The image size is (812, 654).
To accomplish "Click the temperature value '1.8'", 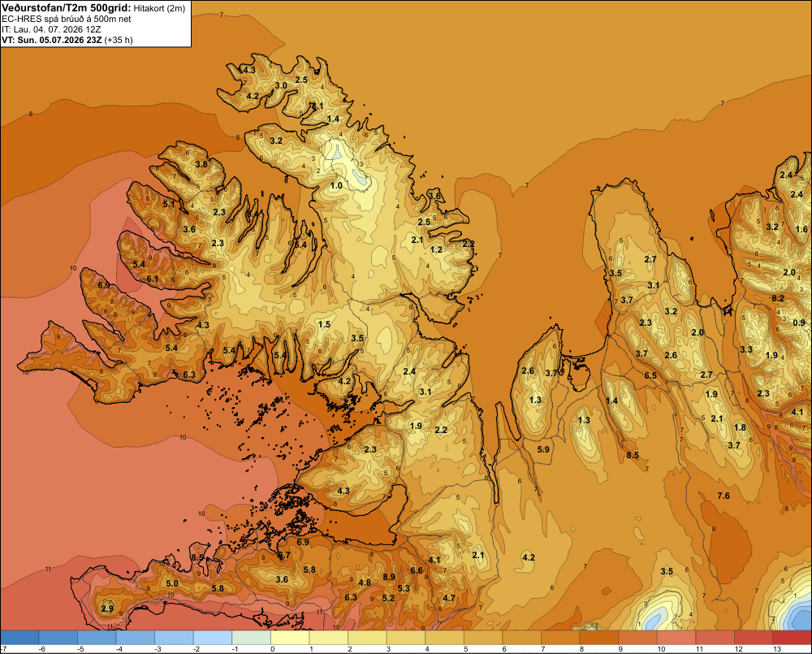I will click(740, 427).
